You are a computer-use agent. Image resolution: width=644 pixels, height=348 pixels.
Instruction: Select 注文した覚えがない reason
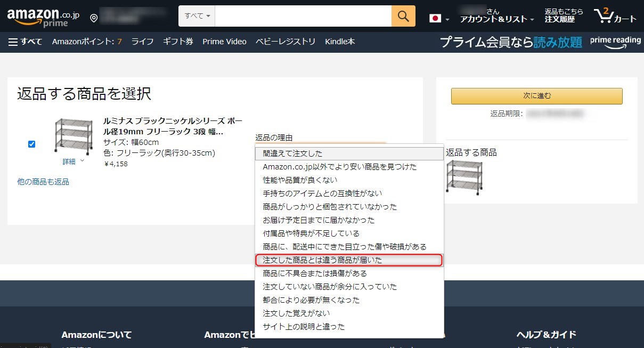[x=349, y=313]
